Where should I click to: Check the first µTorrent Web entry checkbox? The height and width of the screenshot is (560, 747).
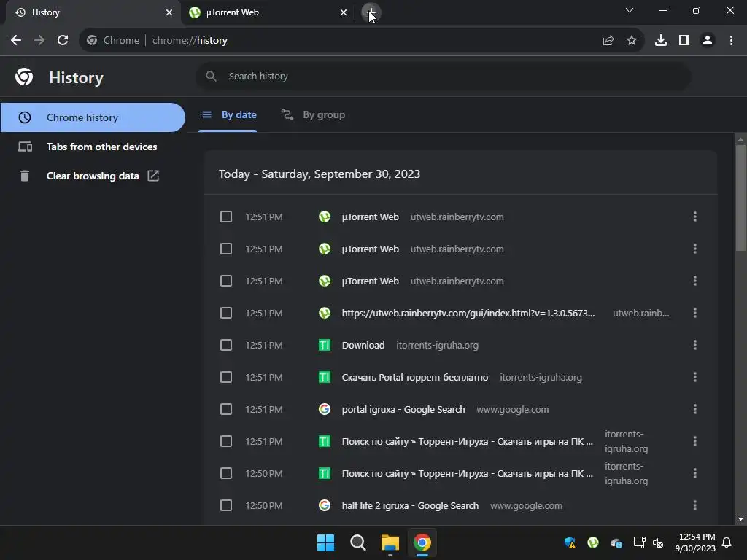click(x=226, y=217)
